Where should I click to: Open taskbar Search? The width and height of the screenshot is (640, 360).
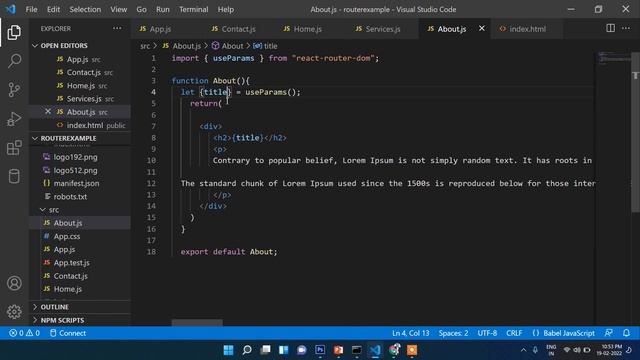247,350
